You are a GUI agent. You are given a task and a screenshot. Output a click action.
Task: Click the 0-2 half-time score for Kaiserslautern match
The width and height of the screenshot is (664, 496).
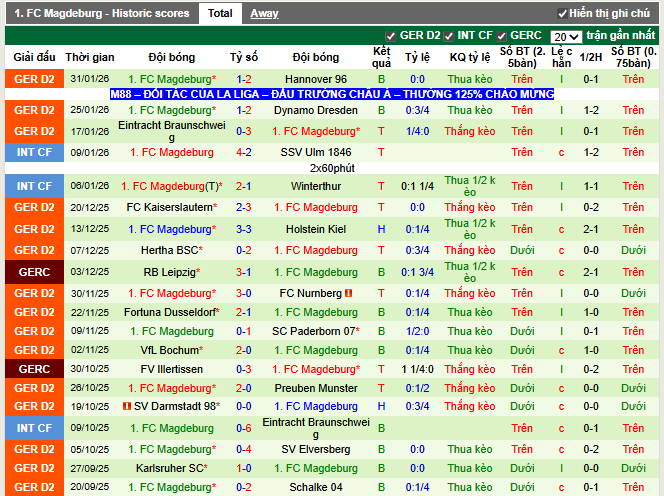click(x=591, y=207)
